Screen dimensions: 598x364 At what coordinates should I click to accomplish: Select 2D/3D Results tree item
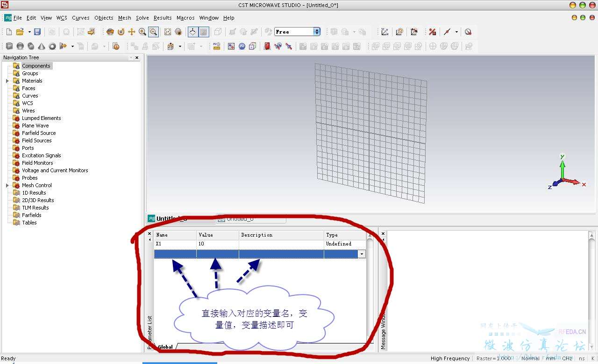[x=38, y=200]
